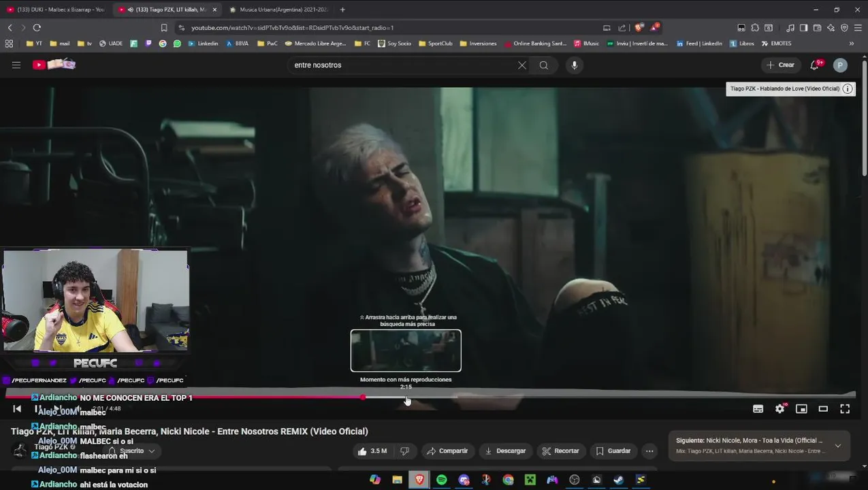The image size is (868, 490).
Task: Open browser extensions puzzle icon
Action: pyautogui.click(x=755, y=28)
